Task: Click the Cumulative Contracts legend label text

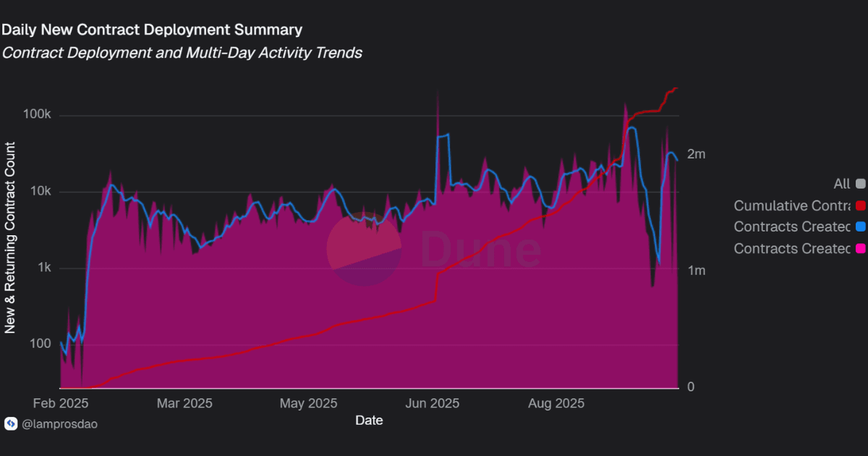Action: (792, 206)
